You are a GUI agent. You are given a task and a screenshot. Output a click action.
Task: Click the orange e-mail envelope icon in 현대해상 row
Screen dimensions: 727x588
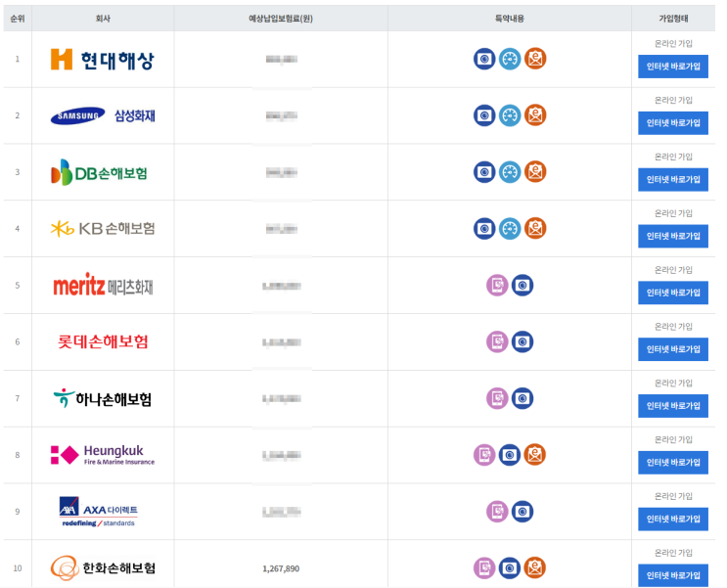tap(535, 59)
